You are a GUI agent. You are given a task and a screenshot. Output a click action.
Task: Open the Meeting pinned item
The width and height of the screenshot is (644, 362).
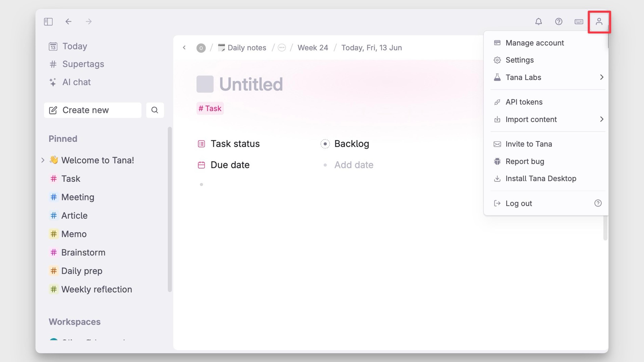coord(78,197)
